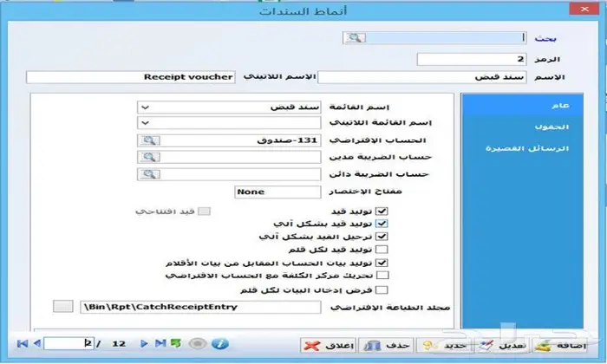Click the magnifier icon in the بحث search field
607x364 pixels.
click(355, 37)
